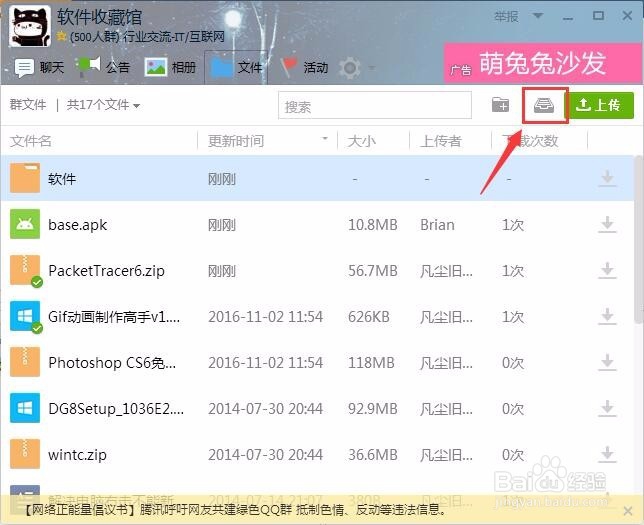644x525 pixels.
Task: Select file wintc.zip
Action: click(77, 455)
